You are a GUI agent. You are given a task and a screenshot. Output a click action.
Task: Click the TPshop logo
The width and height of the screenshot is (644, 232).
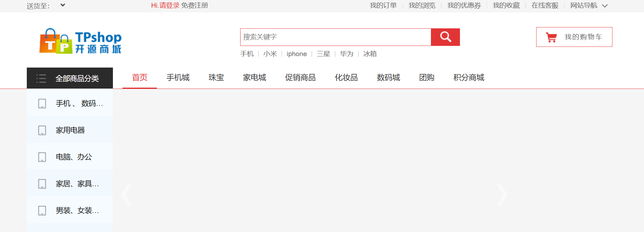coord(80,41)
